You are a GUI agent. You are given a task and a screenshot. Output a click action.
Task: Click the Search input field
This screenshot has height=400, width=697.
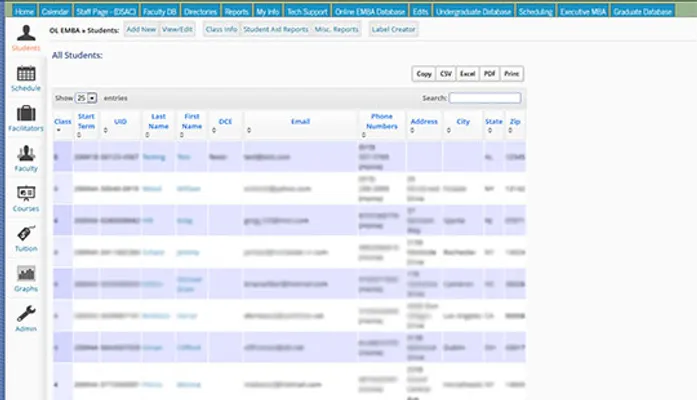485,98
